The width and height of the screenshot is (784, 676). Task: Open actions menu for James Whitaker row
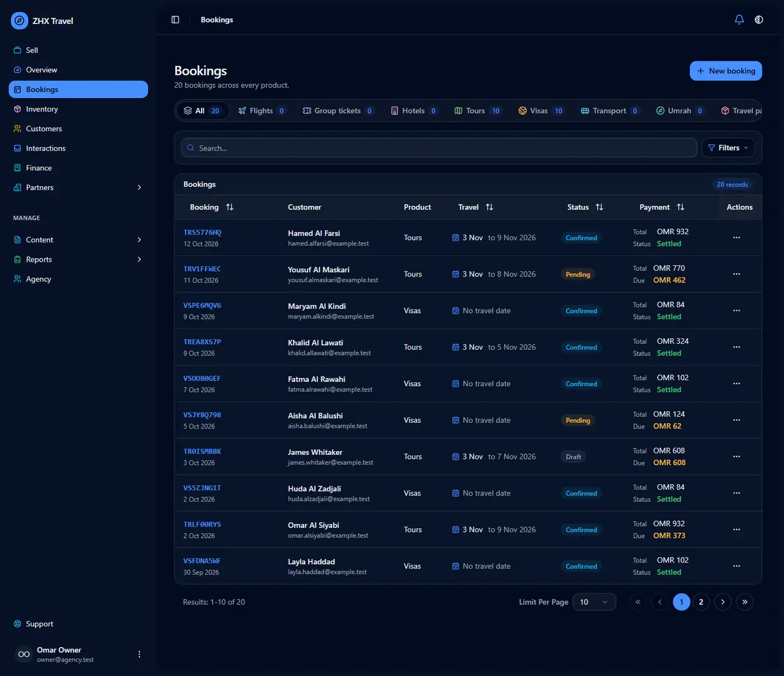736,457
